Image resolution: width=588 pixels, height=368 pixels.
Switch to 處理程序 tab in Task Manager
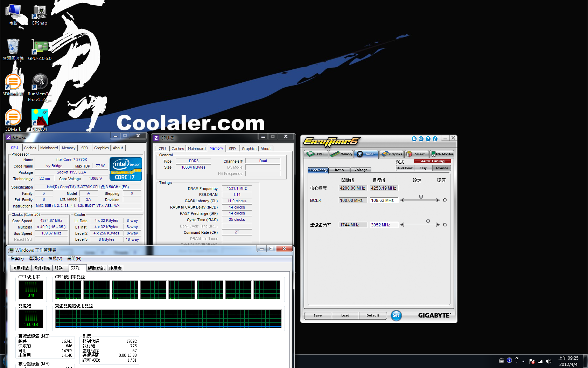(x=42, y=268)
